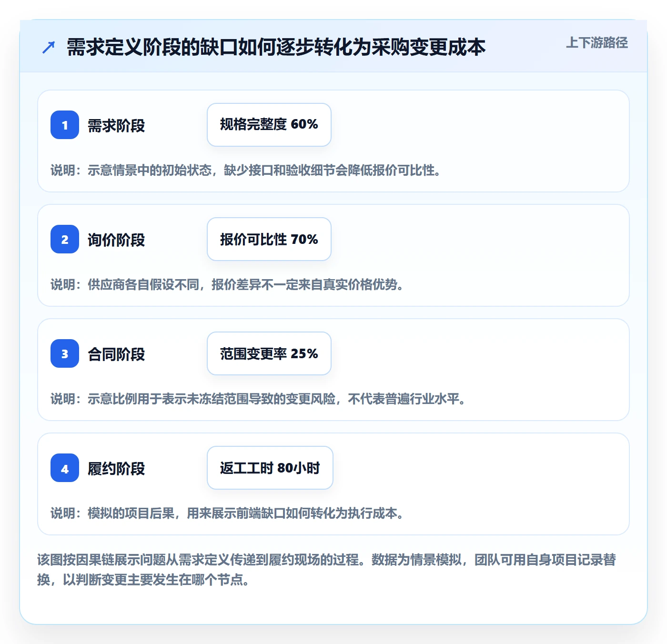Screen dimensions: 667x644
Task: Click the note about 缺少接口和验收细节
Action: point(245,170)
